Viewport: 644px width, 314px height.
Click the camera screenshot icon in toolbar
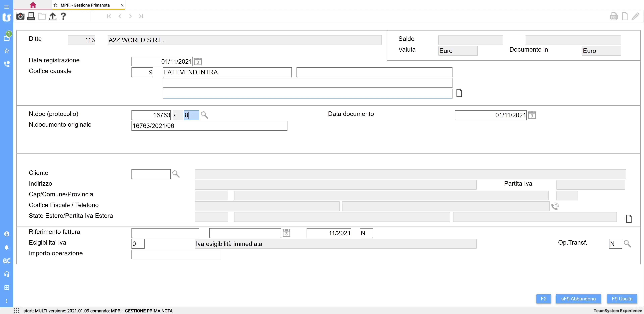(20, 16)
